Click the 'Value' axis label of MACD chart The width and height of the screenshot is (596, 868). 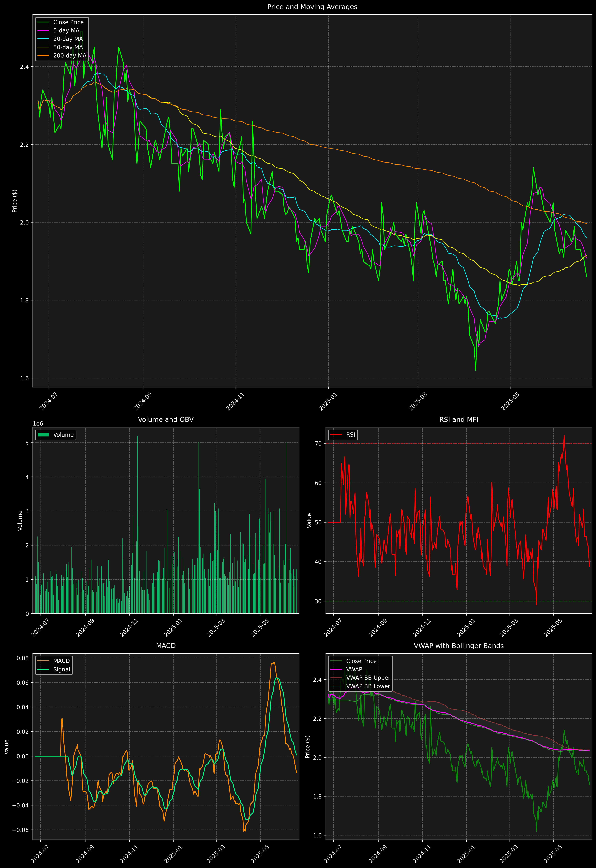coord(7,747)
